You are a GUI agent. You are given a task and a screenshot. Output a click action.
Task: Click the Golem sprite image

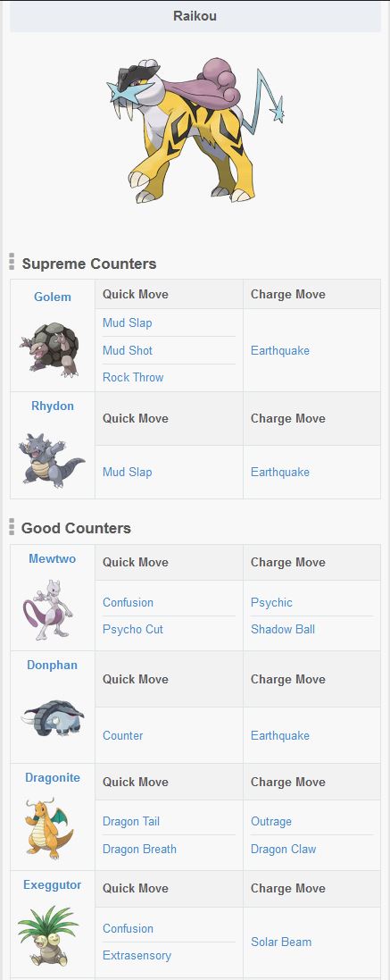click(x=49, y=349)
